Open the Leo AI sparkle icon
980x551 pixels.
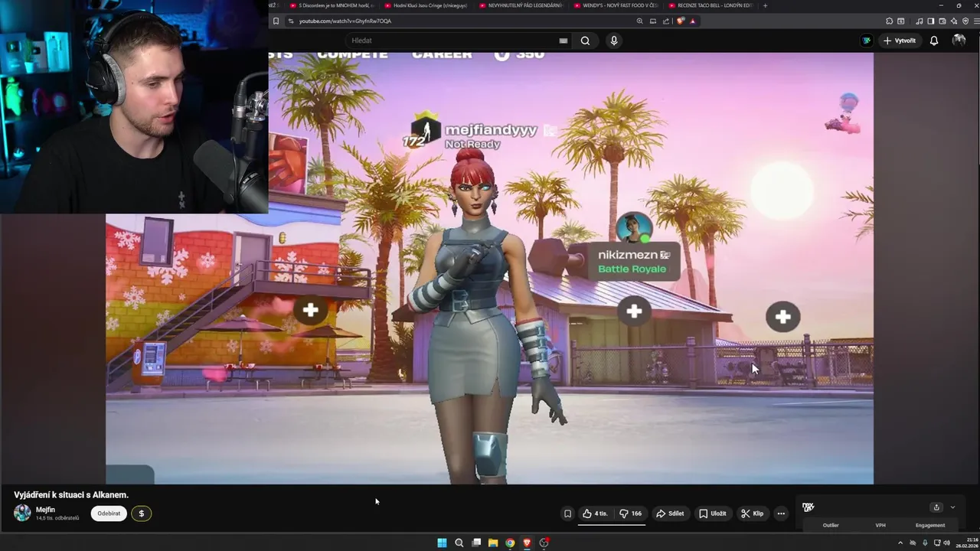pos(955,21)
